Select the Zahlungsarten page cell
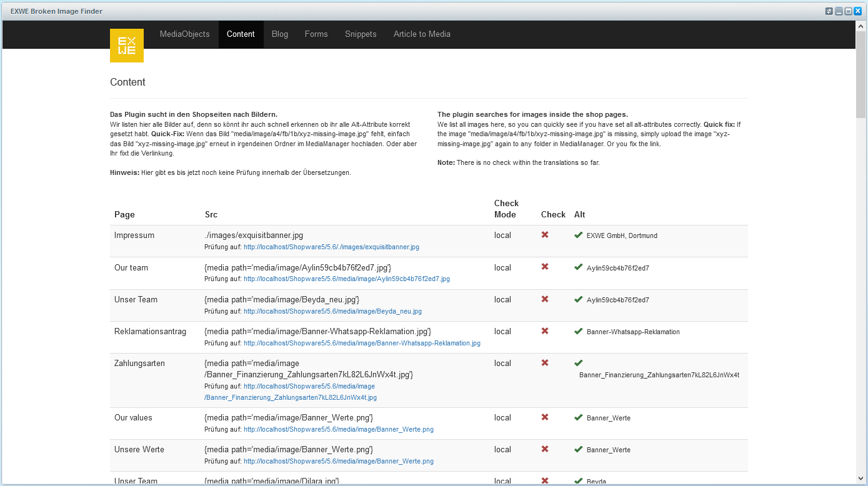868x486 pixels. 139,364
